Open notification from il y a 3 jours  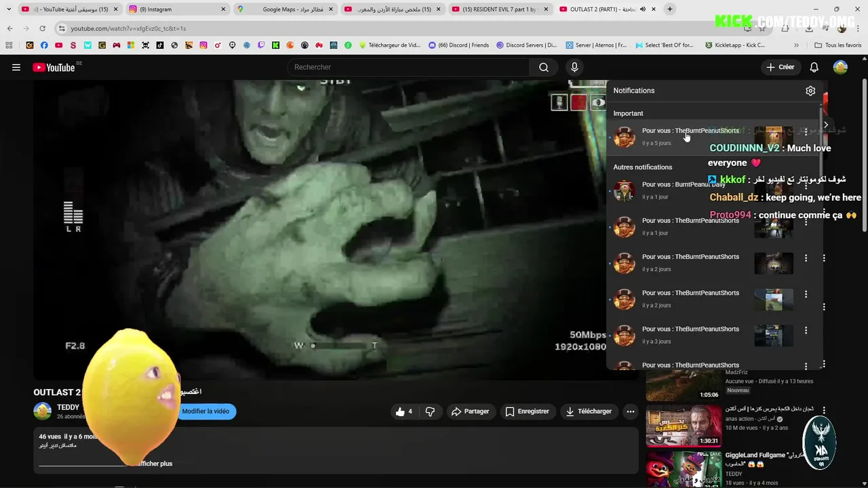point(714,335)
